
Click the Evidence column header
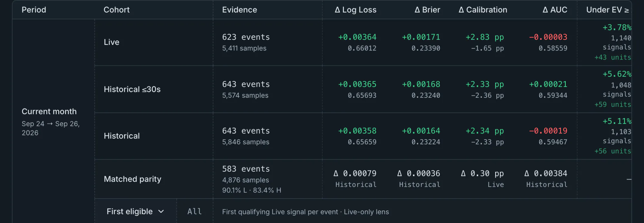240,10
